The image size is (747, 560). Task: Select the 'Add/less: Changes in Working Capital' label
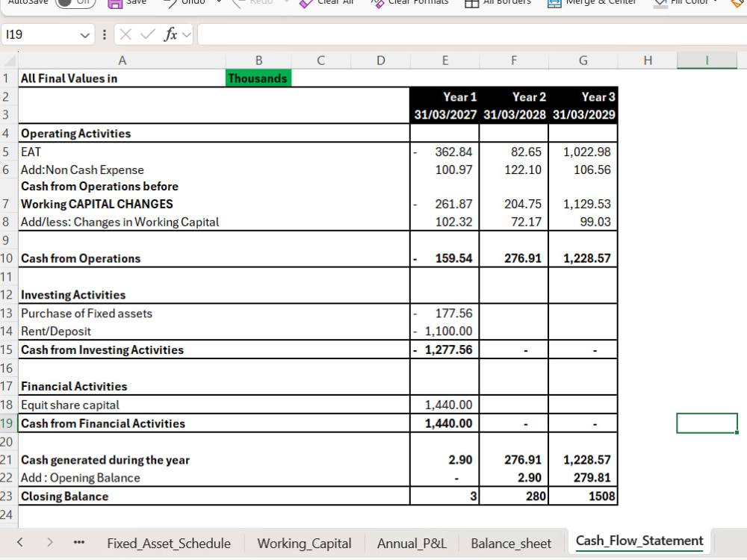pyautogui.click(x=120, y=222)
